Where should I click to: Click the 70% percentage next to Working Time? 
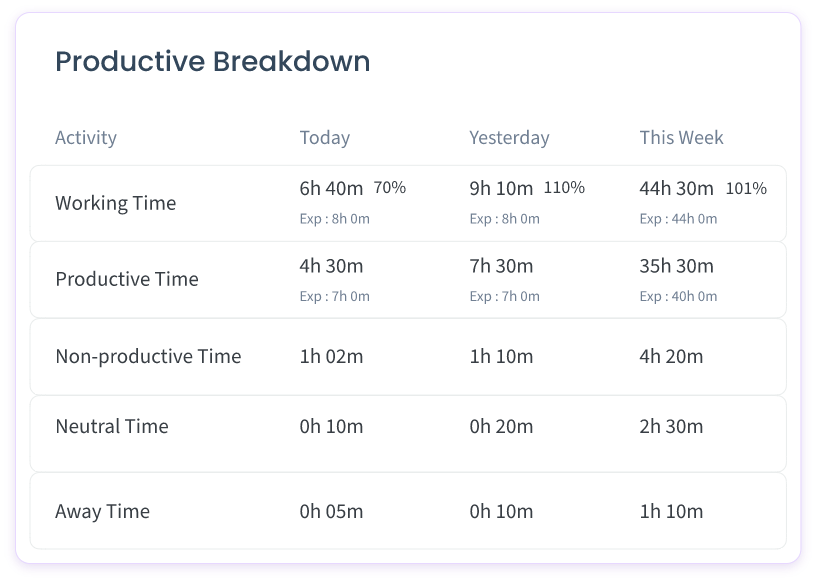(388, 187)
